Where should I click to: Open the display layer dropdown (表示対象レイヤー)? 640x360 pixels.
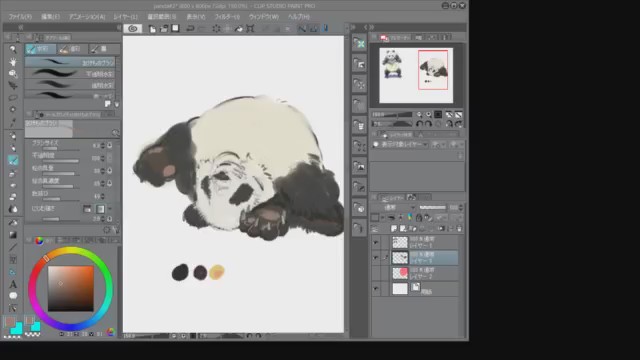coord(400,144)
